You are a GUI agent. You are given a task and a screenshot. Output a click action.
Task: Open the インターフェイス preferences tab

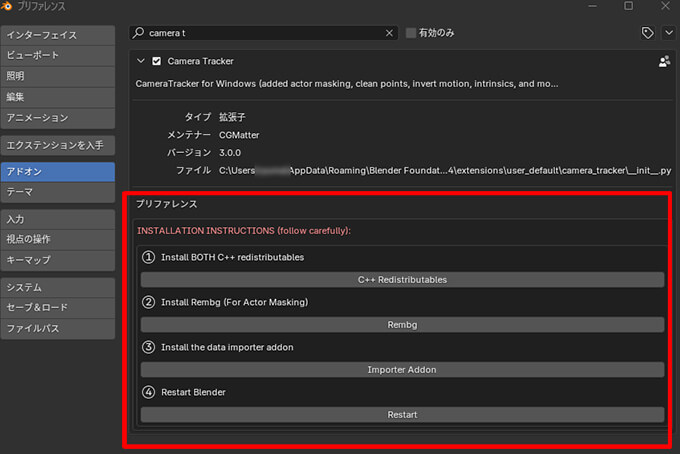pyautogui.click(x=58, y=36)
